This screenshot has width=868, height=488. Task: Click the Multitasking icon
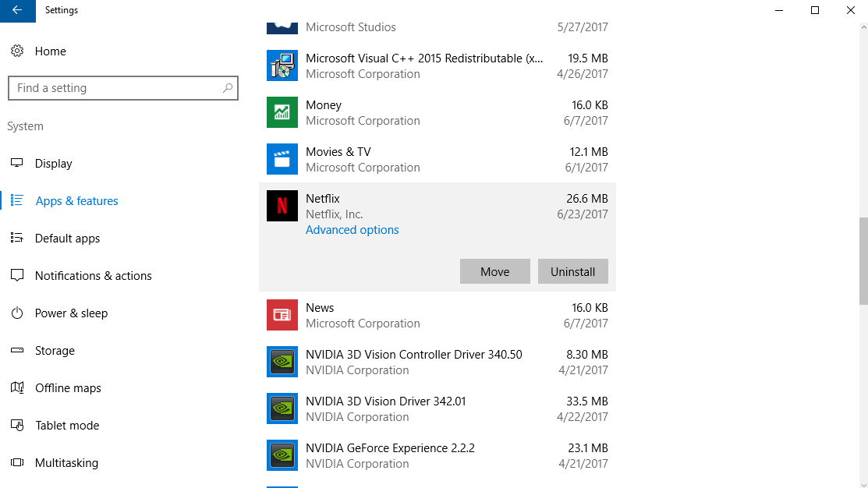click(x=17, y=462)
